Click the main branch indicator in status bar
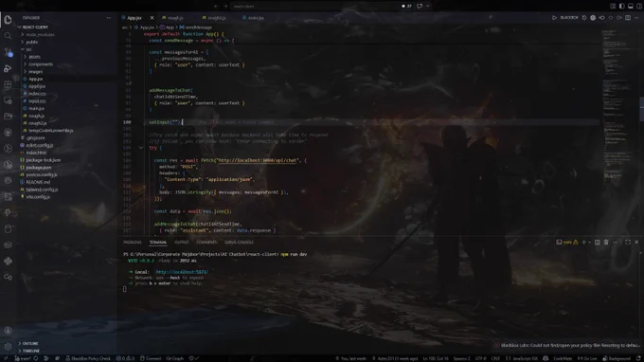The width and height of the screenshot is (644, 362). point(23,358)
